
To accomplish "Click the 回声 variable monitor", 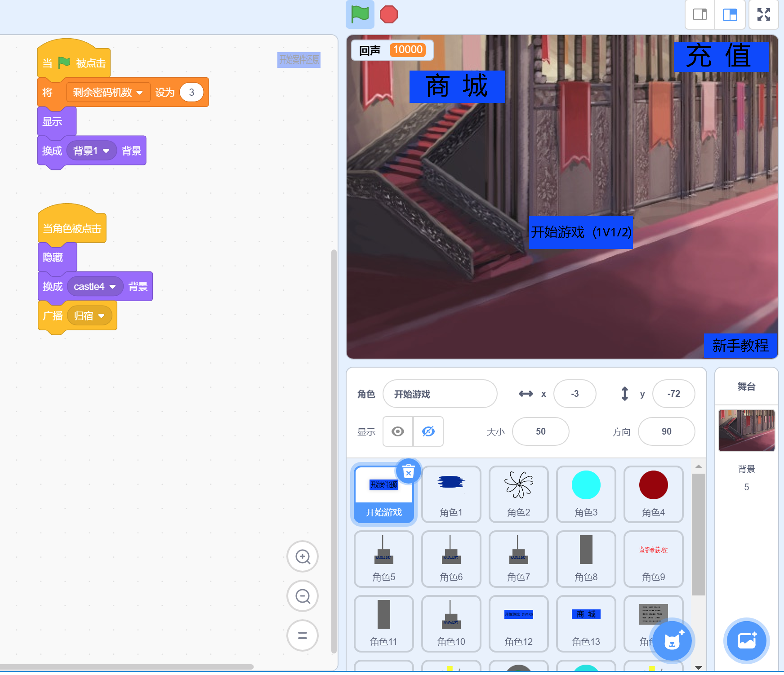I will [392, 50].
